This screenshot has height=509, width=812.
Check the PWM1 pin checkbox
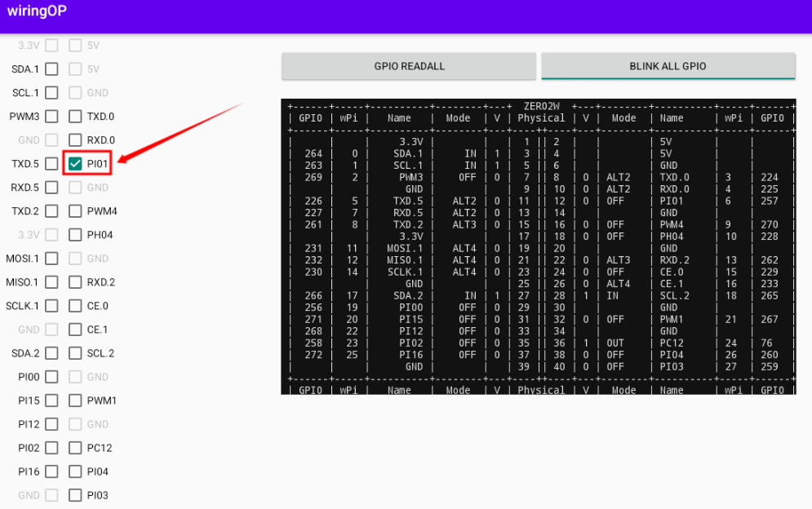pyautogui.click(x=75, y=401)
